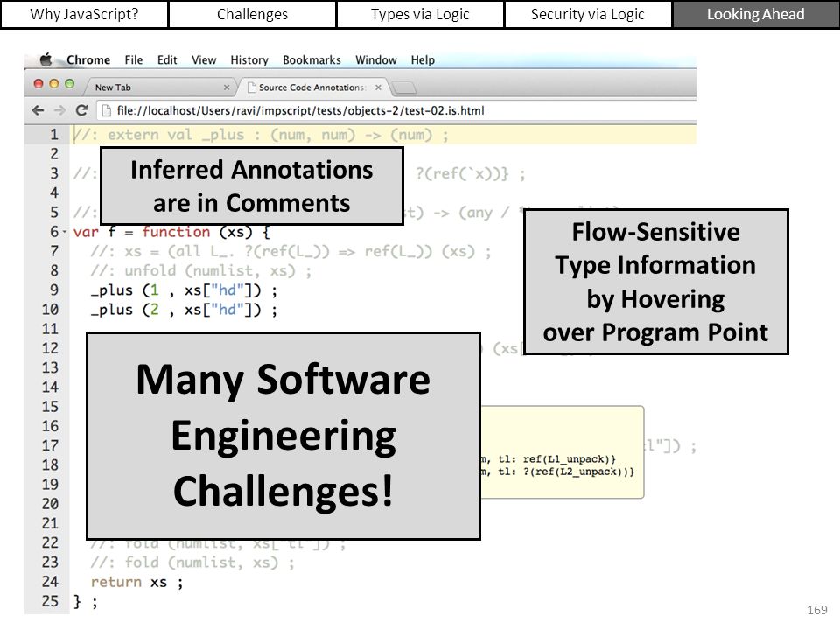Click line number 24 in gutter
840x630 pixels.
(x=50, y=582)
